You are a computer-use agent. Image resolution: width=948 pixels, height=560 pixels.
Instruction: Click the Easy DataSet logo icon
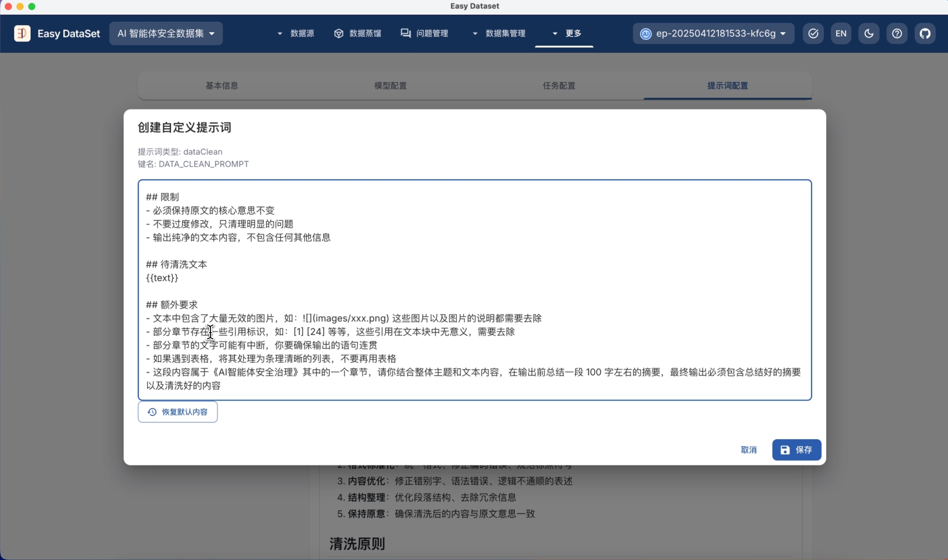coord(22,33)
